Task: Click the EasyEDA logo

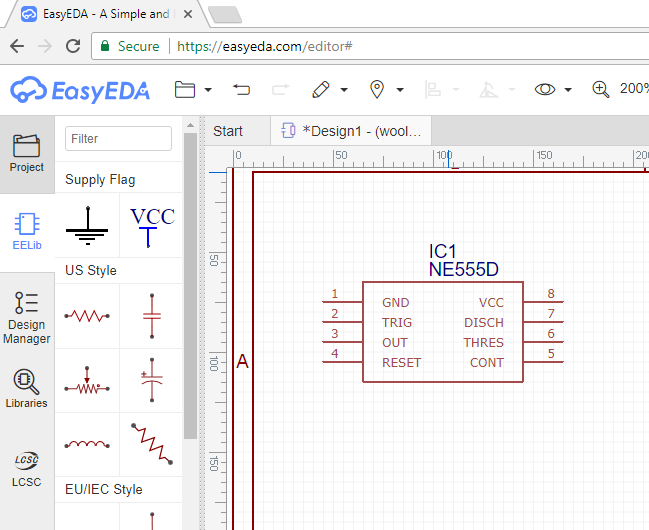Action: coord(80,89)
